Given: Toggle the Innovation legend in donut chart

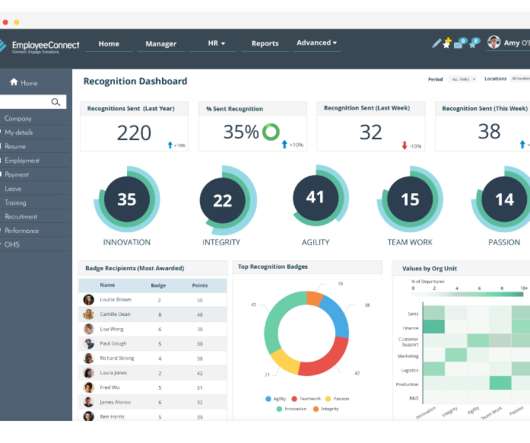Looking at the screenshot, I should (291, 409).
